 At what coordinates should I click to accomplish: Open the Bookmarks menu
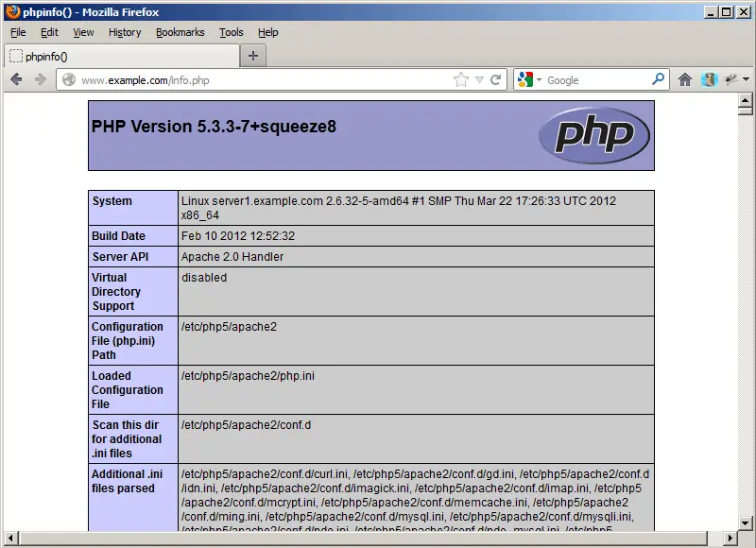[x=180, y=32]
